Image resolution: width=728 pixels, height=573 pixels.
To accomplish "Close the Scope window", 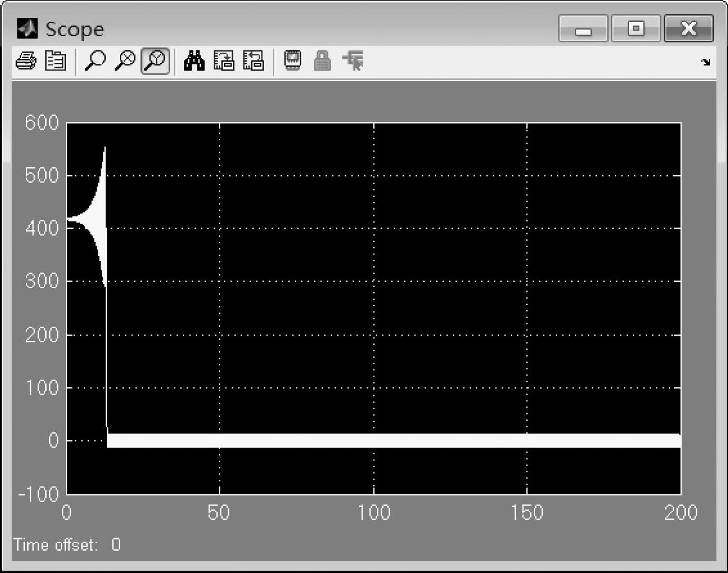I will (x=689, y=28).
